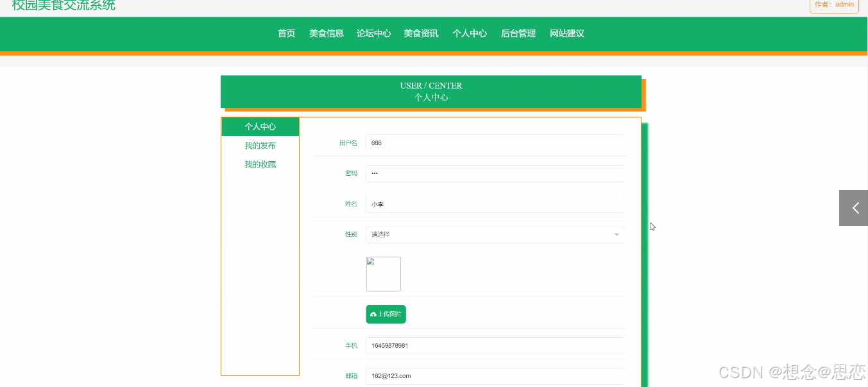Open 后台管理 navigation item
This screenshot has height=387, width=868.
[518, 33]
